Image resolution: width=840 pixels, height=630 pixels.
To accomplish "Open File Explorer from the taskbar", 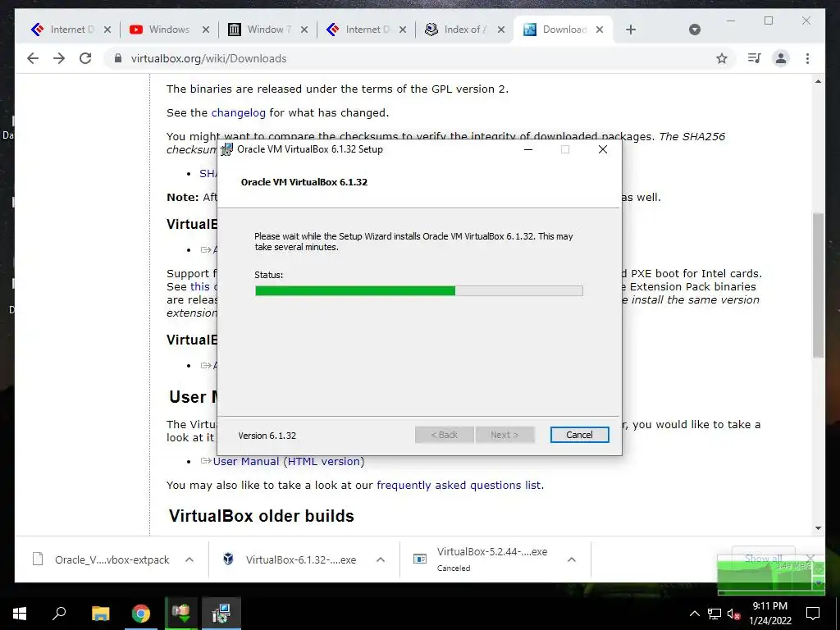I will click(x=100, y=614).
